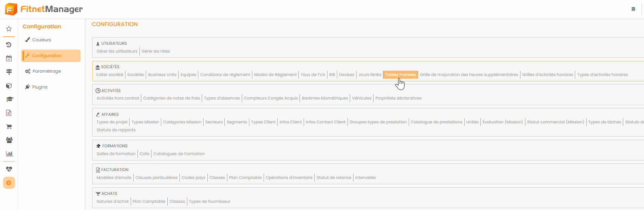644x210 pixels.
Task: Open the history clock icon in sidebar
Action: tap(9, 45)
